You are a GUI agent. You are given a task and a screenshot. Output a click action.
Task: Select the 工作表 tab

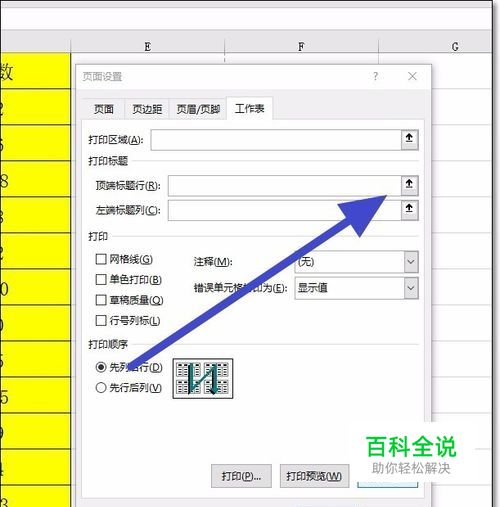[250, 108]
